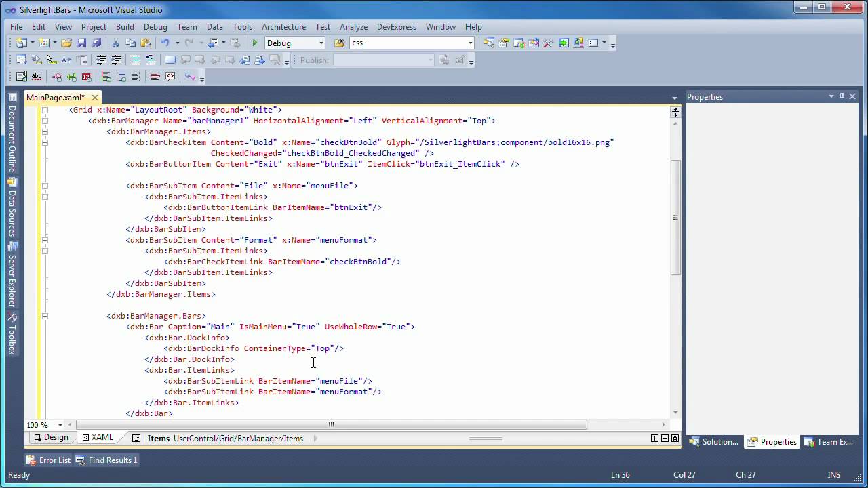
Task: Click the Open File folder icon
Action: (x=66, y=43)
